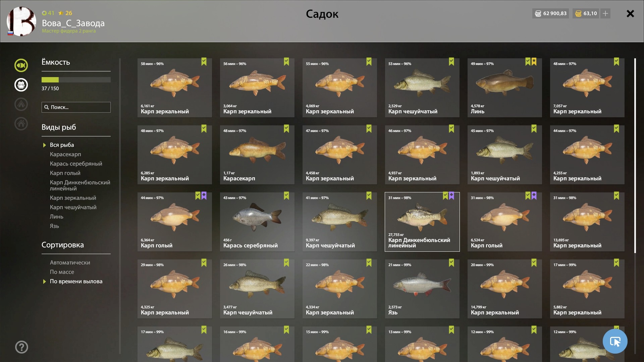Viewport: 644px width, 362px height.
Task: Click the blue cursor mode button
Action: click(x=615, y=341)
